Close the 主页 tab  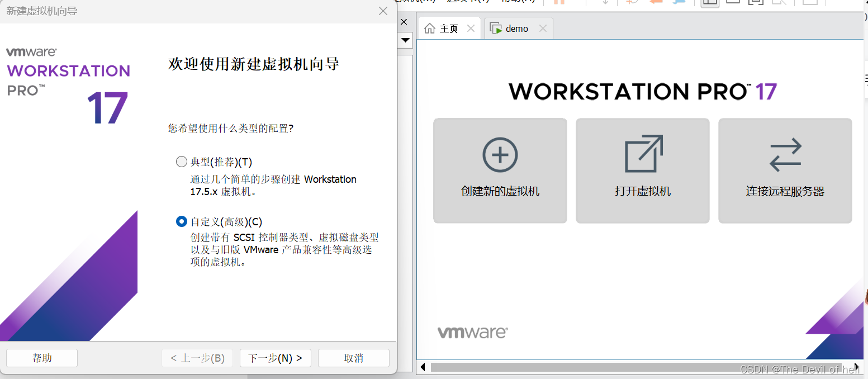(x=471, y=29)
